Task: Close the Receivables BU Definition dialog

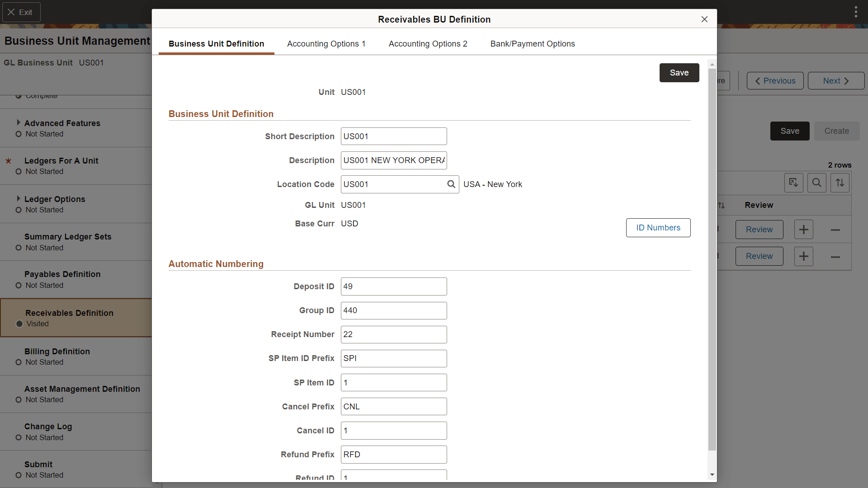Action: (704, 19)
